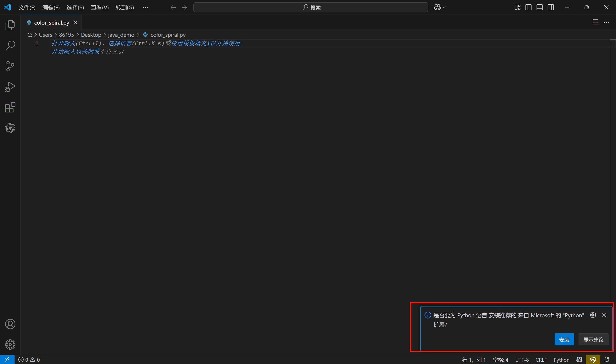This screenshot has width=616, height=364.
Task: Open the Explorer view in activity bar
Action: point(10,25)
